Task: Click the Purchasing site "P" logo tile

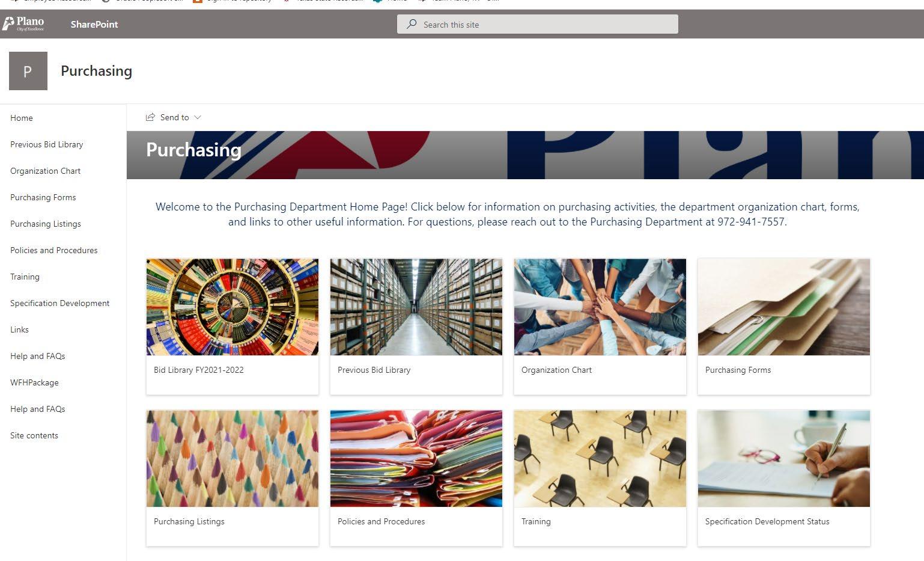Action: 28,71
